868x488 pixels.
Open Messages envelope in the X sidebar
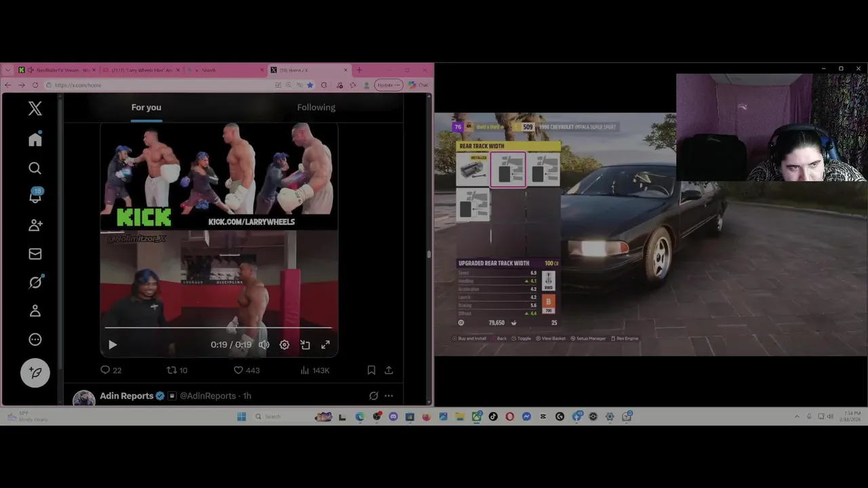tap(35, 253)
